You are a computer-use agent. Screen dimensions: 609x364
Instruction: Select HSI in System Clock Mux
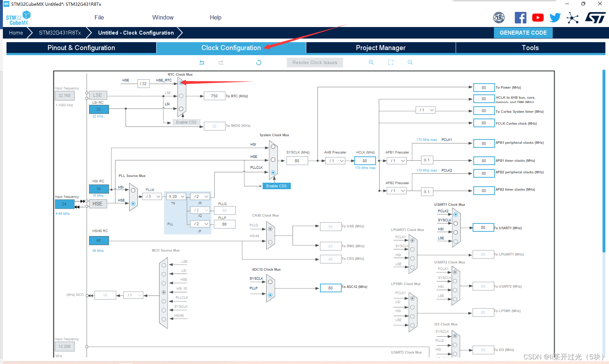[x=273, y=147]
